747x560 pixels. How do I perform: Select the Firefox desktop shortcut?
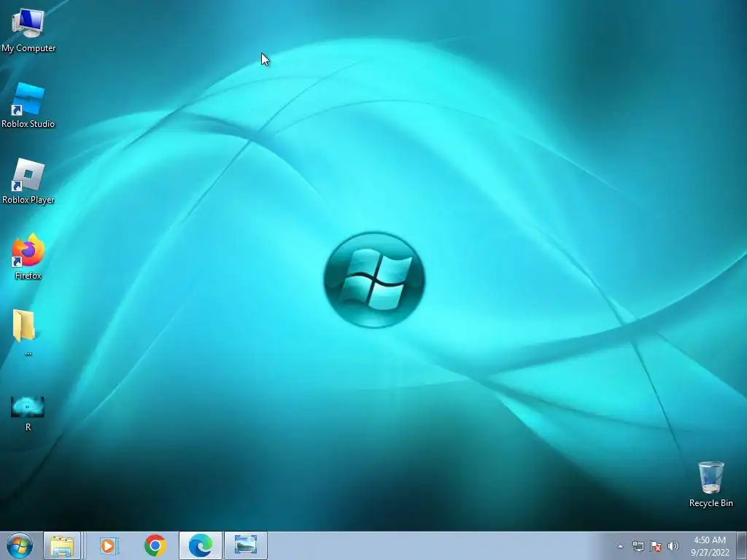tap(28, 257)
